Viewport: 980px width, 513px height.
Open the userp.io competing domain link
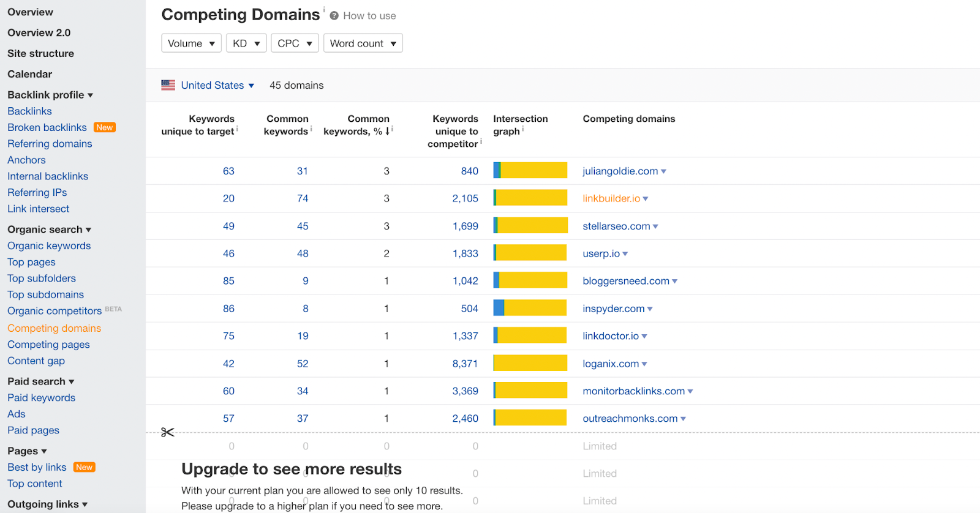[601, 254]
